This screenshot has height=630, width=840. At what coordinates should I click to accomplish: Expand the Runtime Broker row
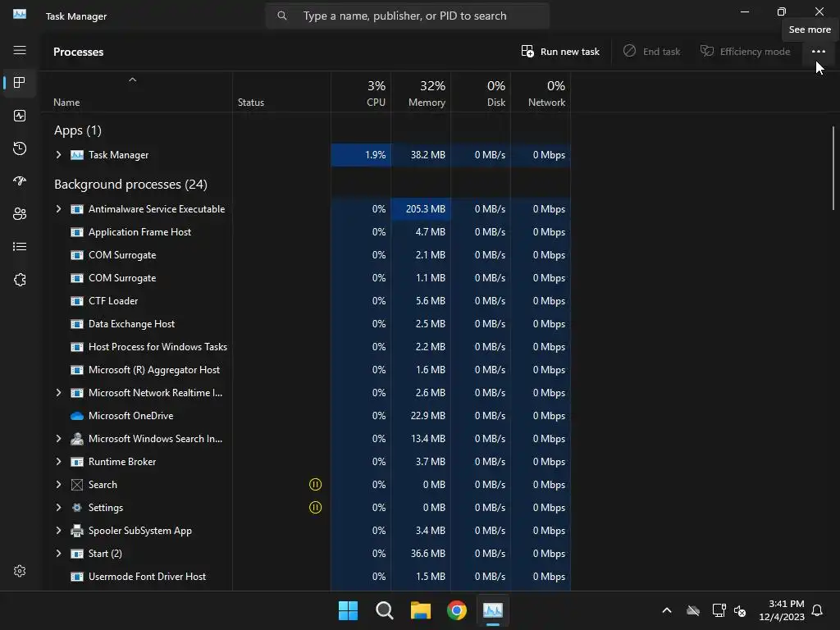click(x=58, y=462)
